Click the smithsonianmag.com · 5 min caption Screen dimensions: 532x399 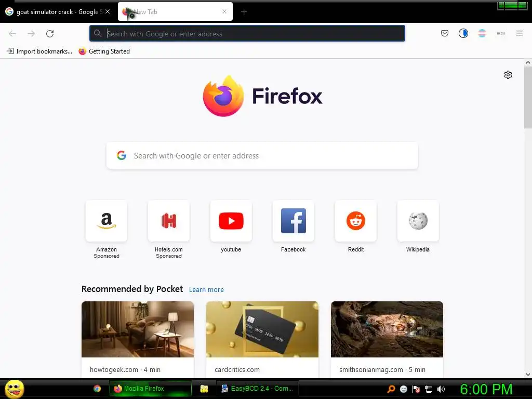[x=382, y=369]
